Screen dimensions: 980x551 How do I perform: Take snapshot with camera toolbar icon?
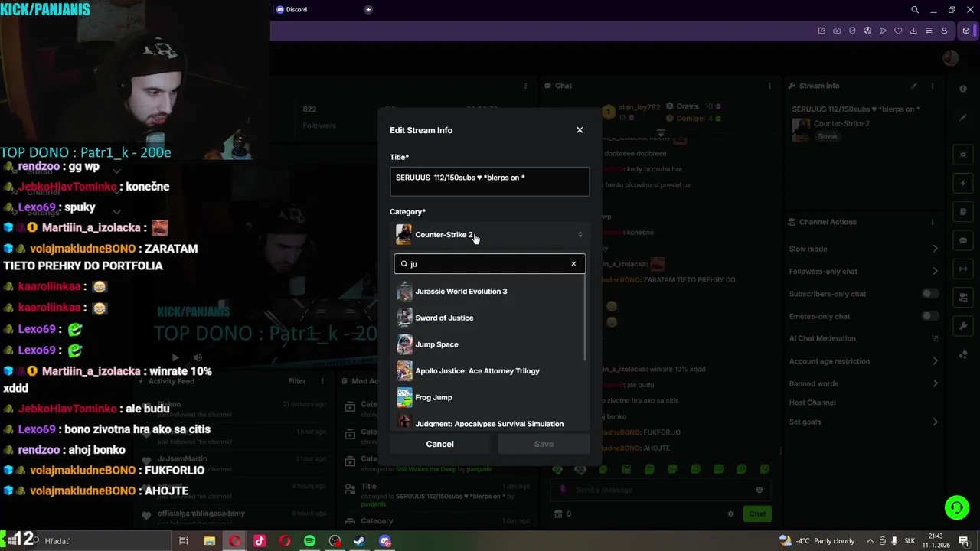coord(837,31)
